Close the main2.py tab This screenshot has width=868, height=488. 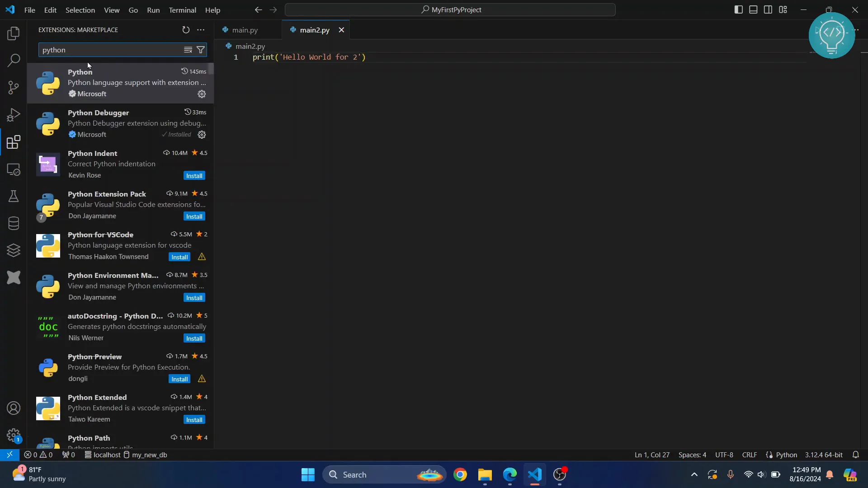point(342,30)
